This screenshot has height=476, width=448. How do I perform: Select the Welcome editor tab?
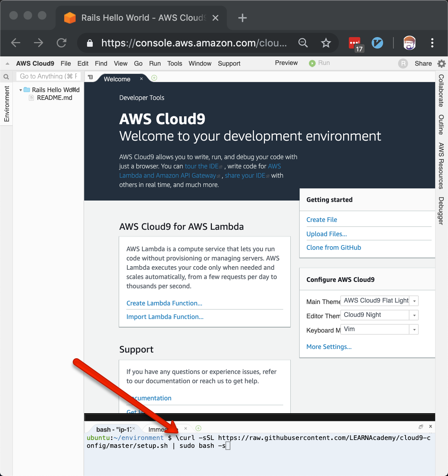click(x=117, y=79)
